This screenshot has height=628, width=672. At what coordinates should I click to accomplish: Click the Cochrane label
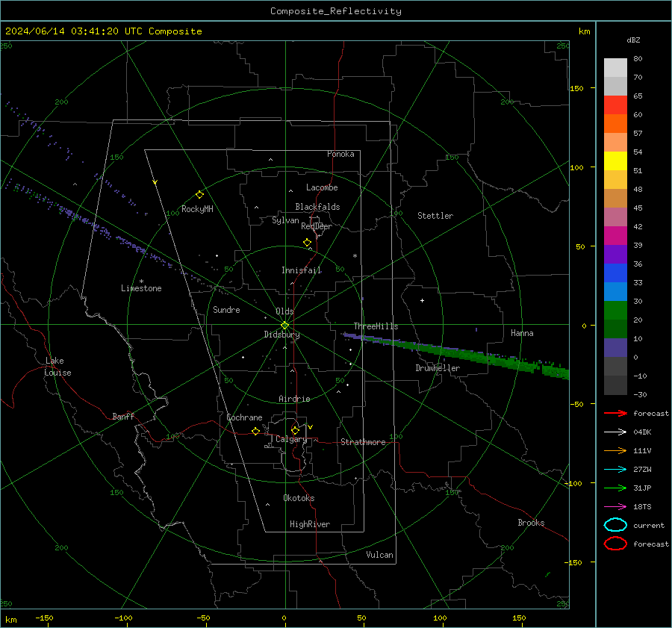pos(244,417)
